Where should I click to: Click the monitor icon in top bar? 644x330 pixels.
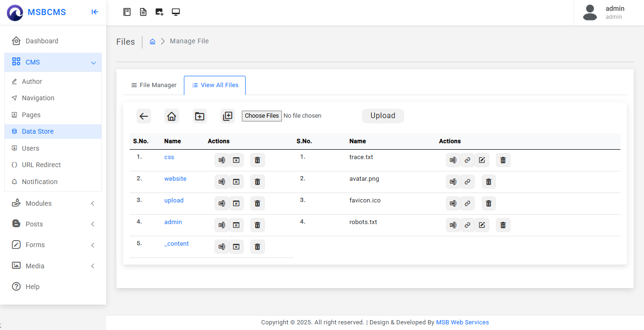pyautogui.click(x=176, y=12)
